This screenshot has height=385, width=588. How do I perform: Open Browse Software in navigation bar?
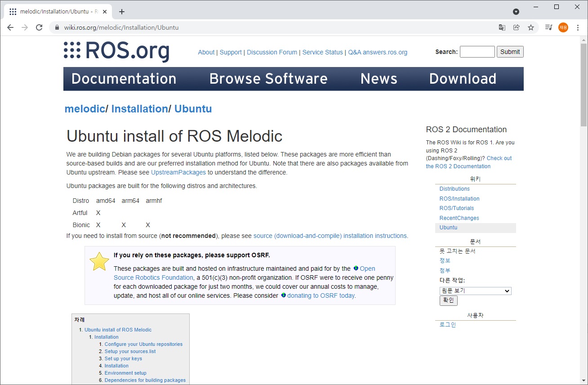(268, 79)
